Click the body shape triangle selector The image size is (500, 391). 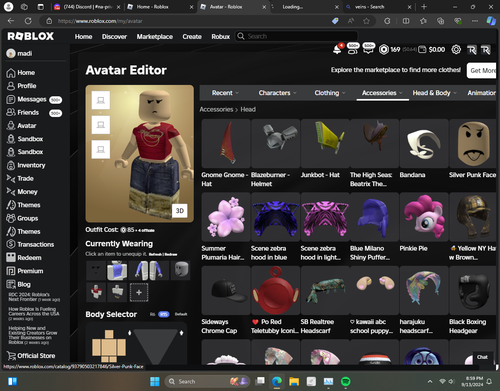[155, 347]
